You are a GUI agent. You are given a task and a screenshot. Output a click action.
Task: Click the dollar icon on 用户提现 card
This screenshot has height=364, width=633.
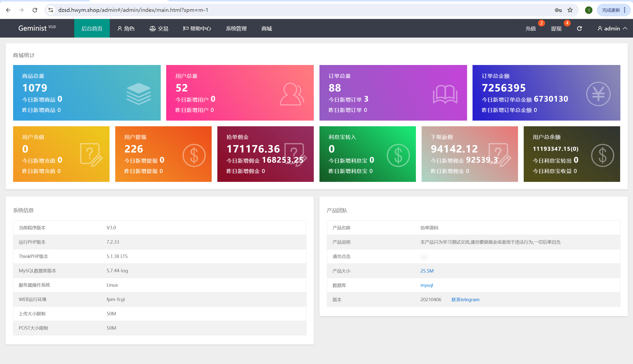[x=194, y=155]
